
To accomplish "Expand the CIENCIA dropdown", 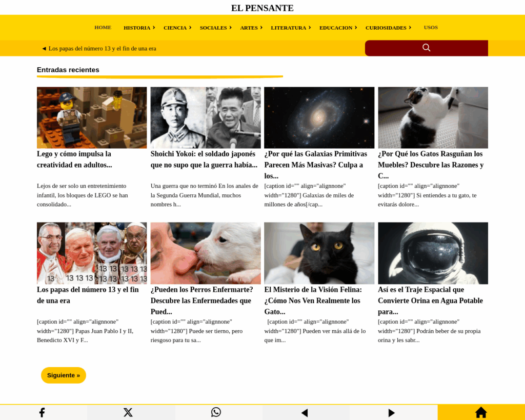I will coord(177,28).
